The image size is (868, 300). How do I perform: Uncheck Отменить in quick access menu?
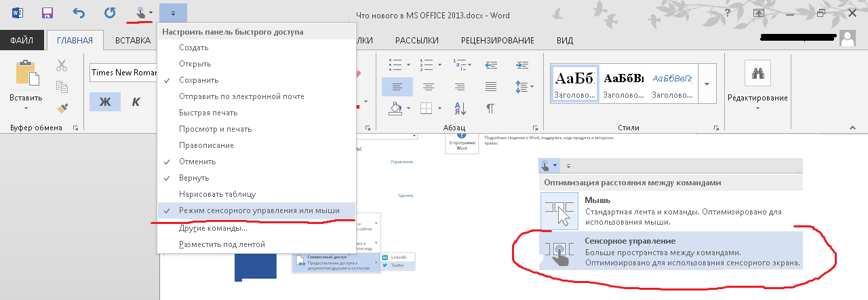point(256,162)
